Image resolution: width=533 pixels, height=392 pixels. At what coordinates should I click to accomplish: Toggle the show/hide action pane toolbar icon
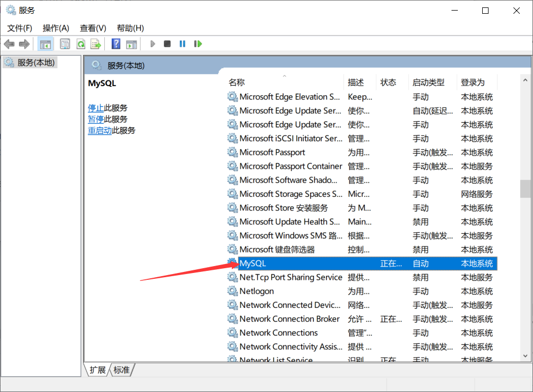(x=131, y=44)
